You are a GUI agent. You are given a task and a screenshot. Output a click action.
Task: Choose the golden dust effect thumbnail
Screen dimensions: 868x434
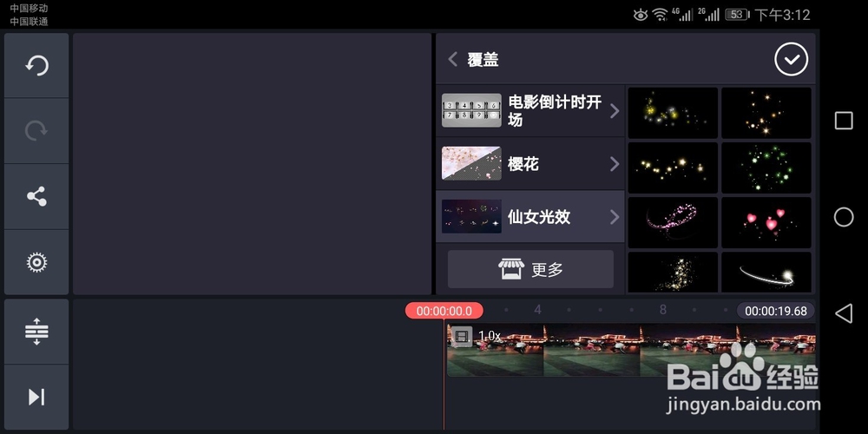673,273
